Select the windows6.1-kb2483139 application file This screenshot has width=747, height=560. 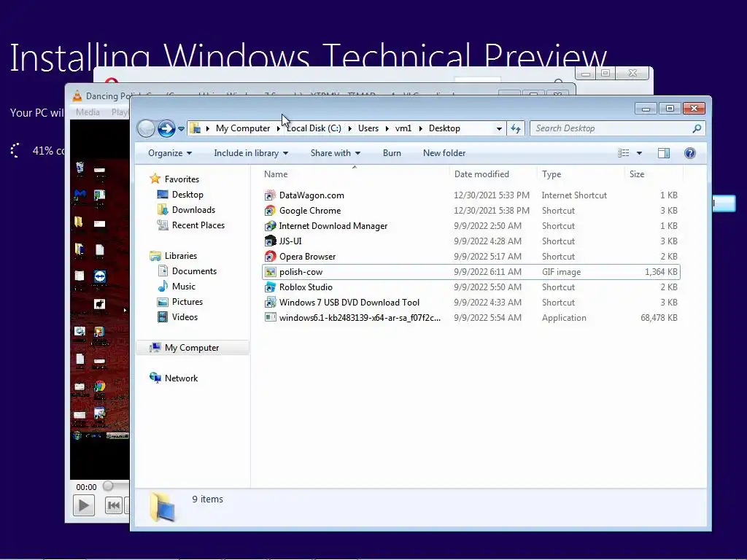tap(360, 318)
